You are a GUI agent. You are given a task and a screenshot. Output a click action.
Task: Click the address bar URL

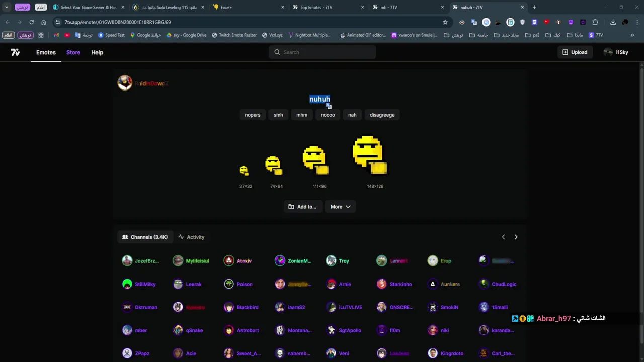pos(118,22)
